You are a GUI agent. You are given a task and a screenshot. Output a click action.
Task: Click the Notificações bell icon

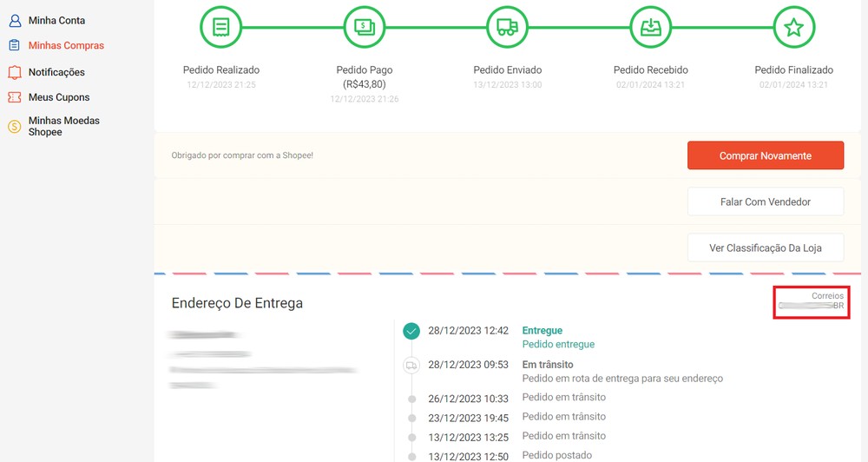[15, 72]
